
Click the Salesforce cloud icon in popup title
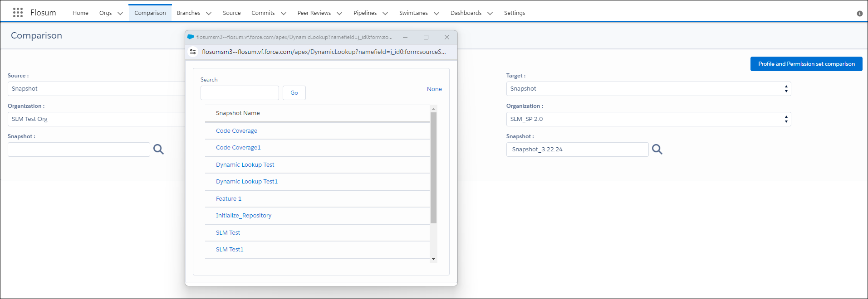point(191,37)
